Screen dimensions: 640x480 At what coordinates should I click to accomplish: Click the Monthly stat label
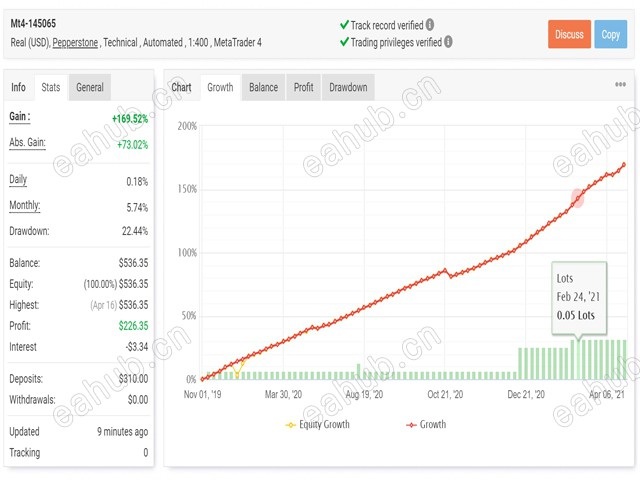[x=25, y=206]
